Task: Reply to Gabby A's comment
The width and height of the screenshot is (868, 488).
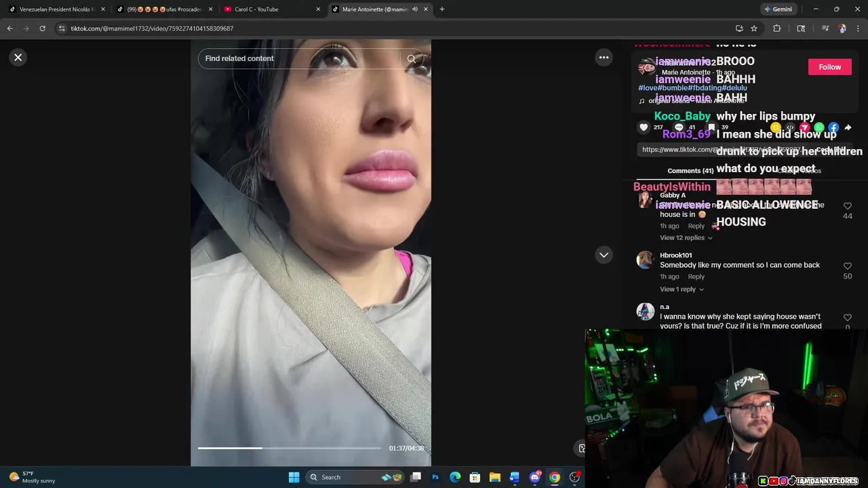Action: pyautogui.click(x=696, y=226)
